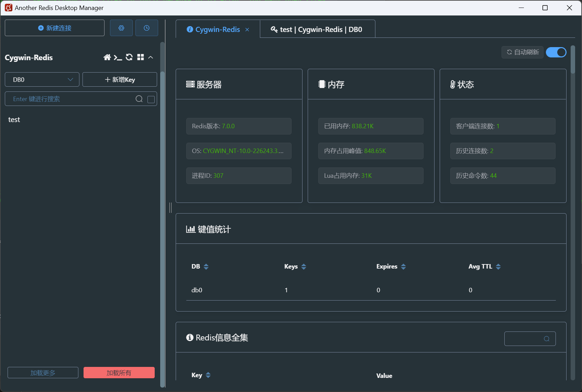The width and height of the screenshot is (582, 392).
Task: Minimize the Another Redis Desktop Manager window
Action: tap(521, 8)
